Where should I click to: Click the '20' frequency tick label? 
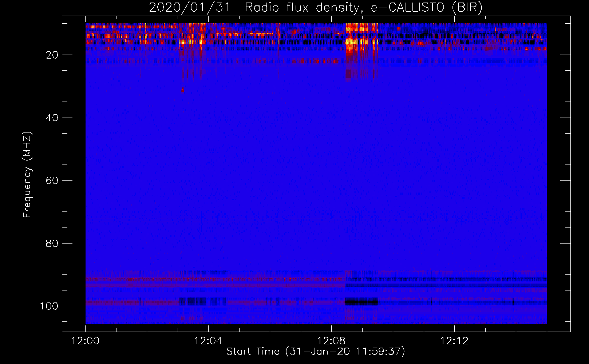pyautogui.click(x=52, y=55)
